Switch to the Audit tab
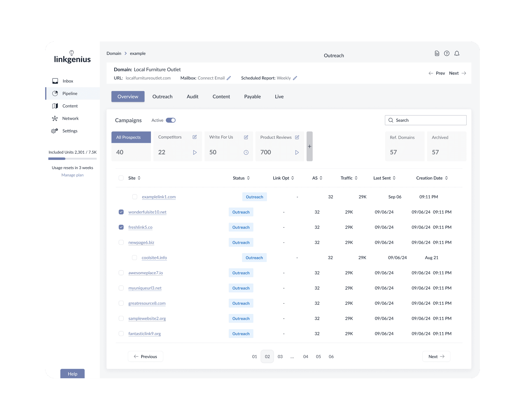The width and height of the screenshot is (525, 420). click(192, 97)
